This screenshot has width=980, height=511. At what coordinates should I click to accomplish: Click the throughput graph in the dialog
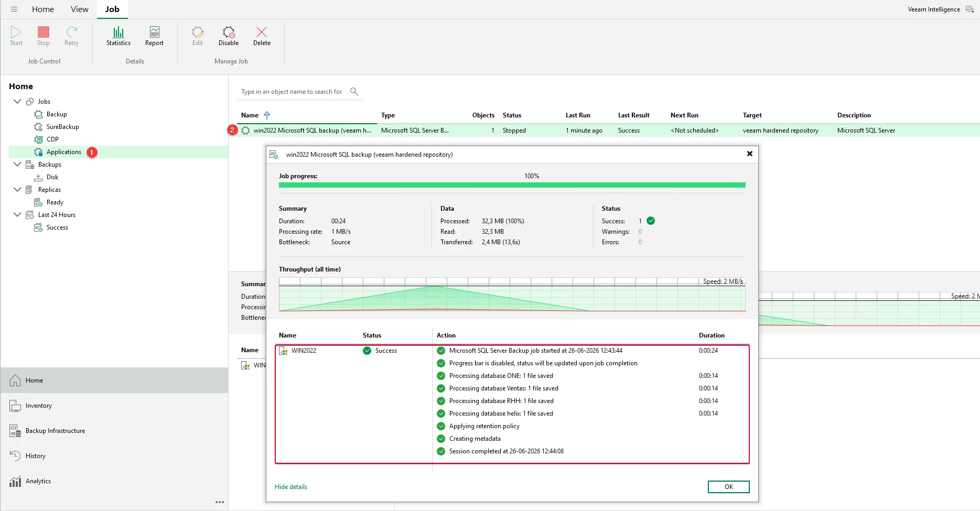[512, 295]
